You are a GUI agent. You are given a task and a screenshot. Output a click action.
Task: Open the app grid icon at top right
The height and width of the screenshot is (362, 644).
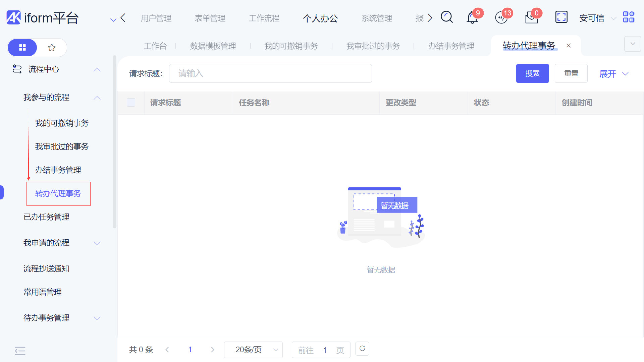629,17
